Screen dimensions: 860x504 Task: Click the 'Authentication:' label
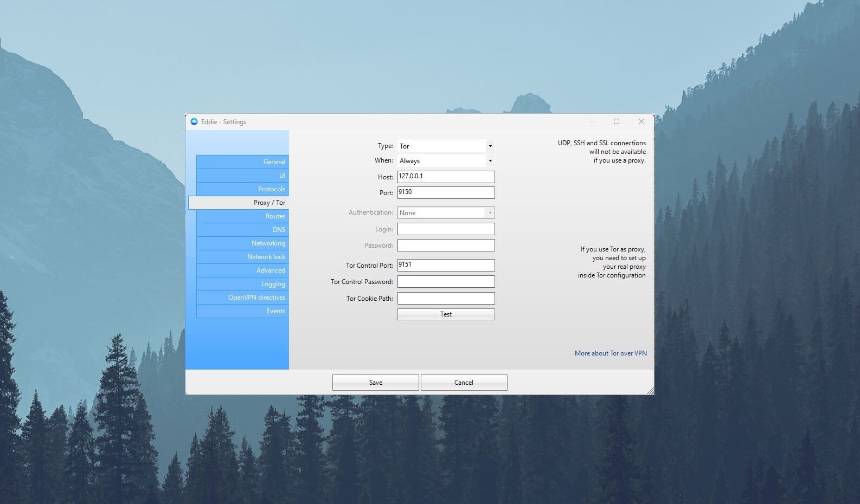coord(371,212)
